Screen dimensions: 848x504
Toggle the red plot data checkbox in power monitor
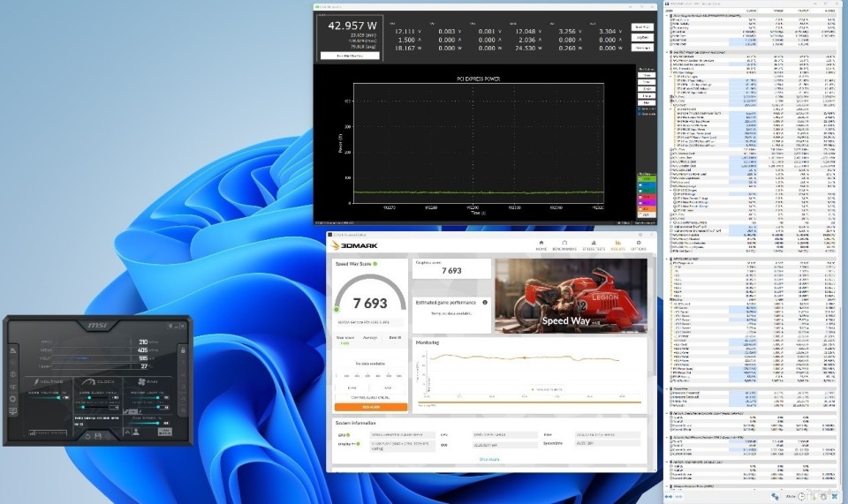point(640,197)
